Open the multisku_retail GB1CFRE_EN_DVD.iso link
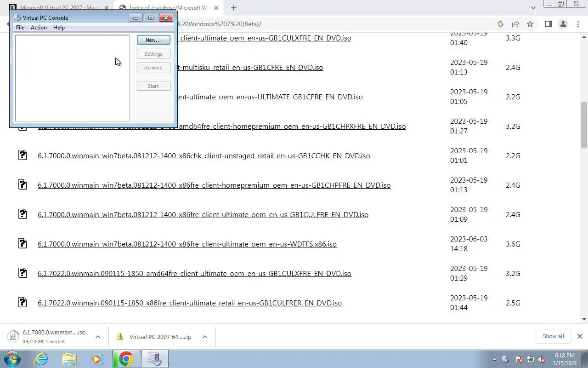 point(250,68)
